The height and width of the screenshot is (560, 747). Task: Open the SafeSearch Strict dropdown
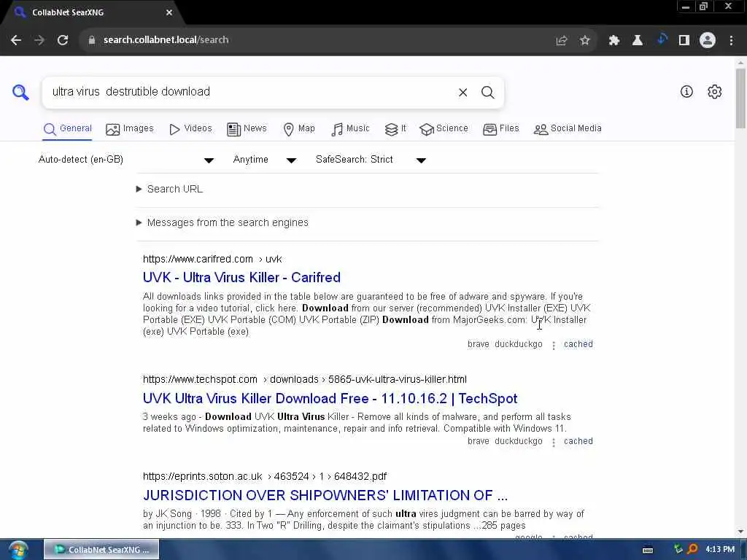(x=371, y=160)
